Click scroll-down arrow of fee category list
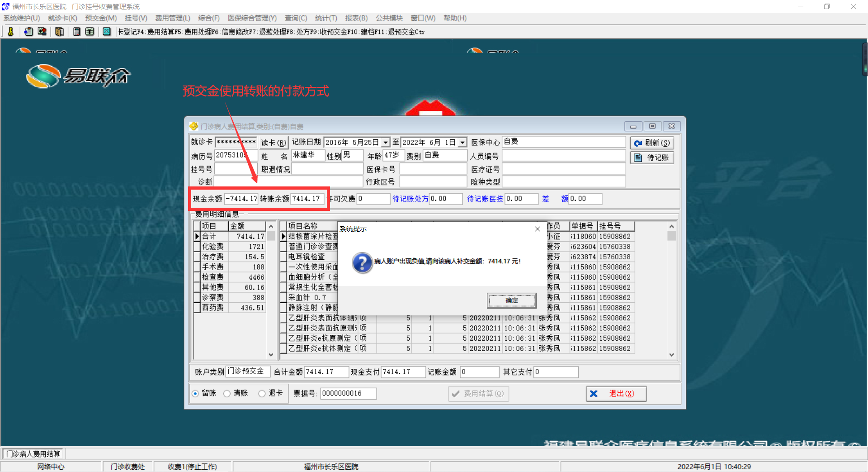 (271, 355)
